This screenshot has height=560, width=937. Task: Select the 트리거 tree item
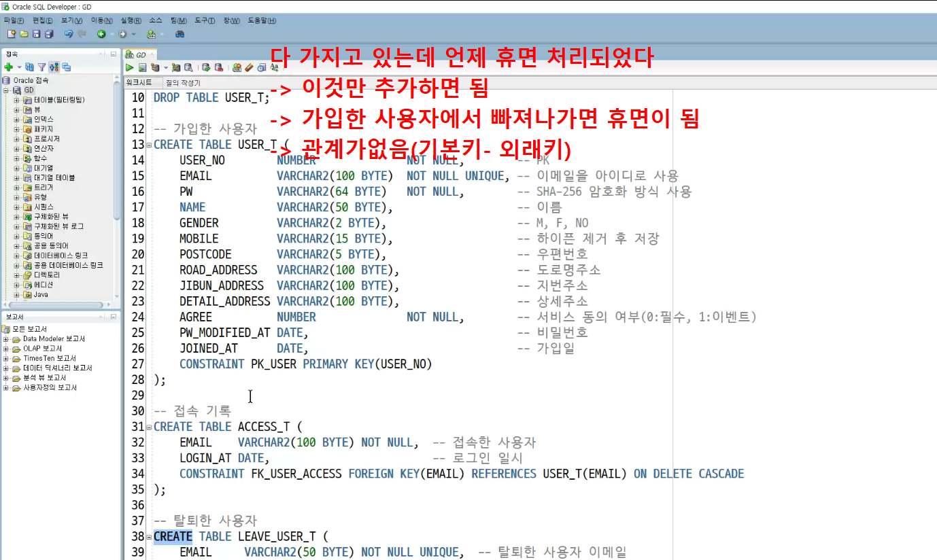tap(43, 187)
